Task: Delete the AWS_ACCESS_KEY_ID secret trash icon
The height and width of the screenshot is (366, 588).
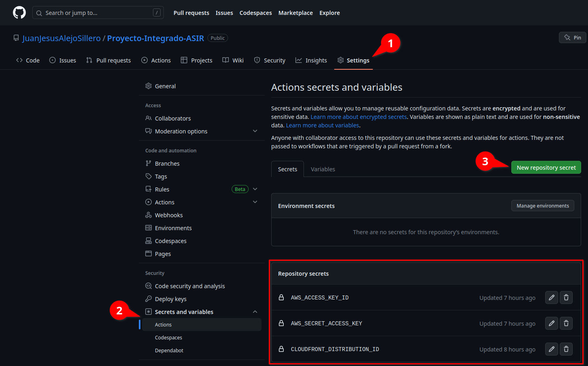Action: pyautogui.click(x=566, y=297)
